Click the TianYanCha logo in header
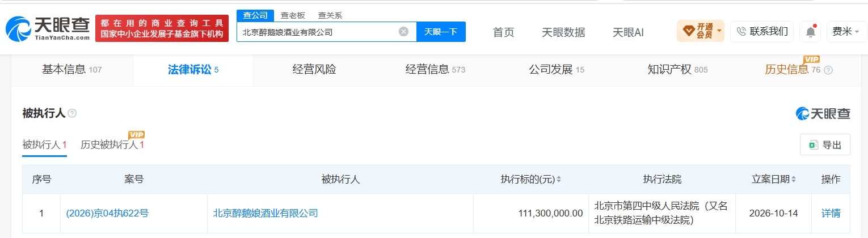The width and height of the screenshot is (868, 238). (x=48, y=29)
